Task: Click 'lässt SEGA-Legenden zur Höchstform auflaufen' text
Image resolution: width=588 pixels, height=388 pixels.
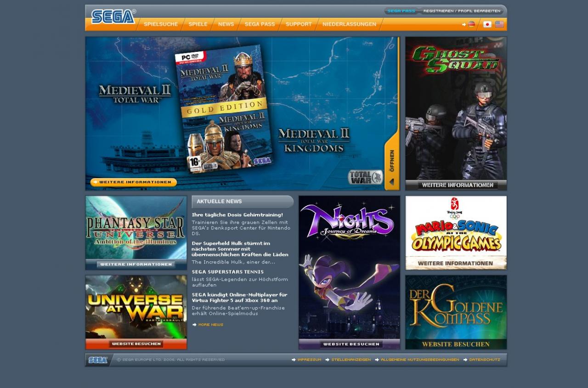Action: point(240,282)
